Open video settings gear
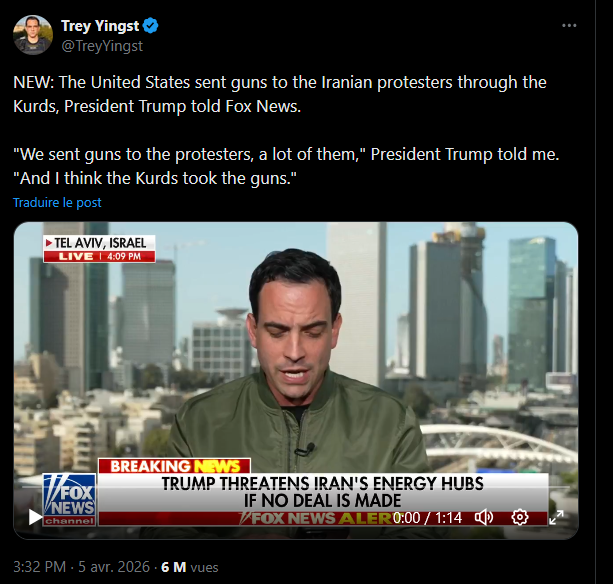 pos(520,517)
